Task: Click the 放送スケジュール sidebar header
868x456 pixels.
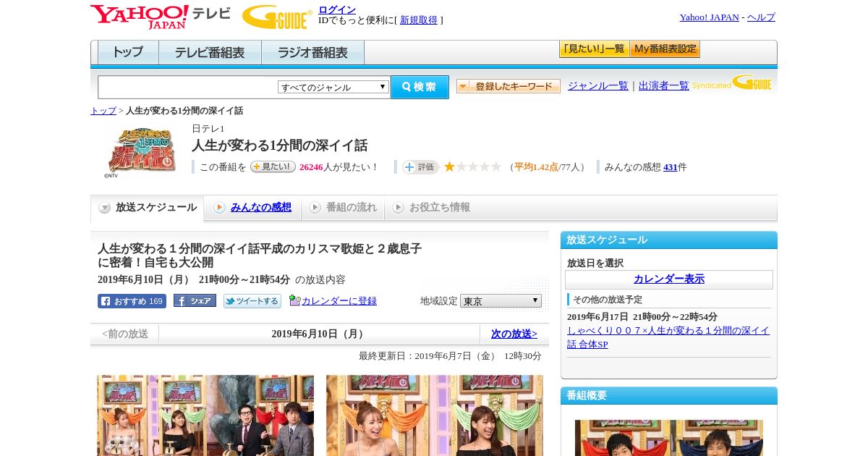Action: [669, 240]
